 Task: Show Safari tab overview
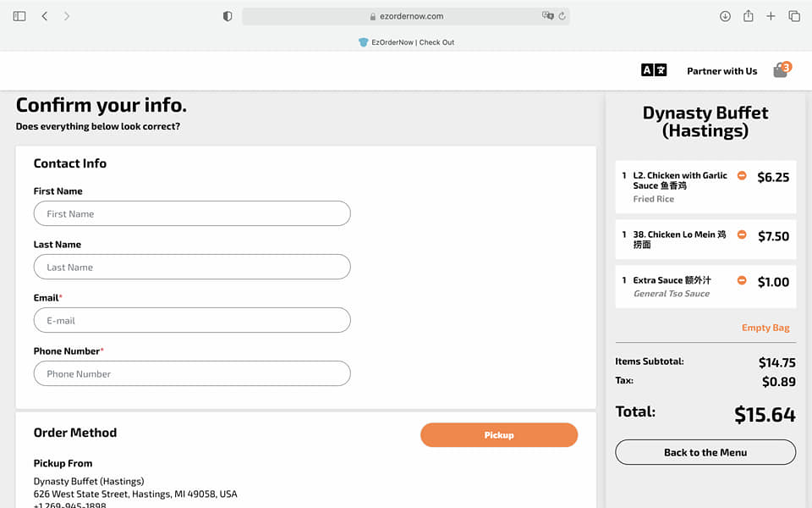pyautogui.click(x=794, y=16)
